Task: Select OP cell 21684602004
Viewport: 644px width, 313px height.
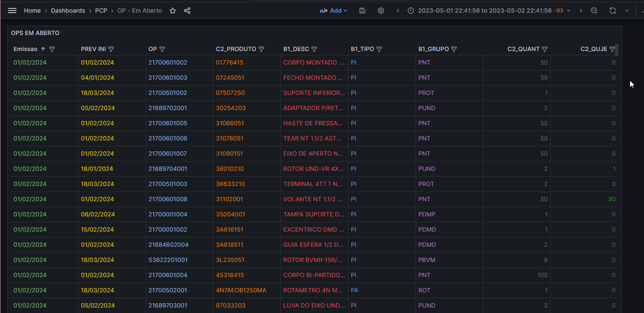Action: 168,245
